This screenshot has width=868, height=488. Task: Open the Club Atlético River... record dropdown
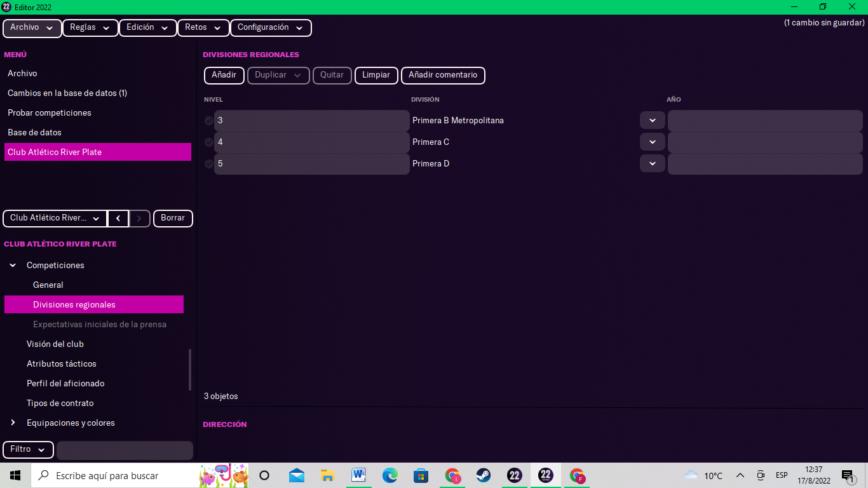tap(55, 218)
